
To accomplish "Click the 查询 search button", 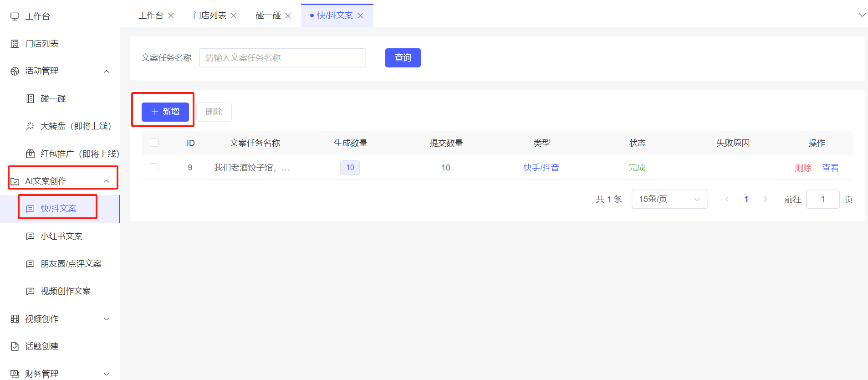I will pyautogui.click(x=403, y=58).
